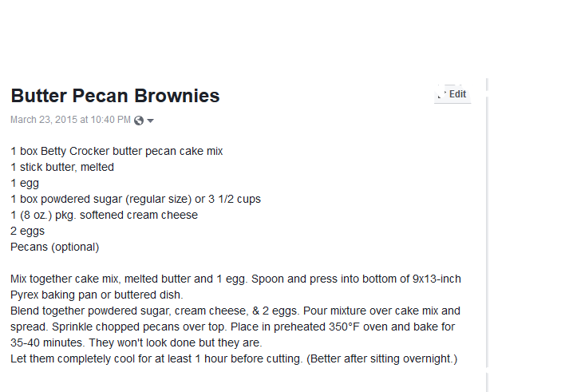Click the globe public privacy icon

139,120
